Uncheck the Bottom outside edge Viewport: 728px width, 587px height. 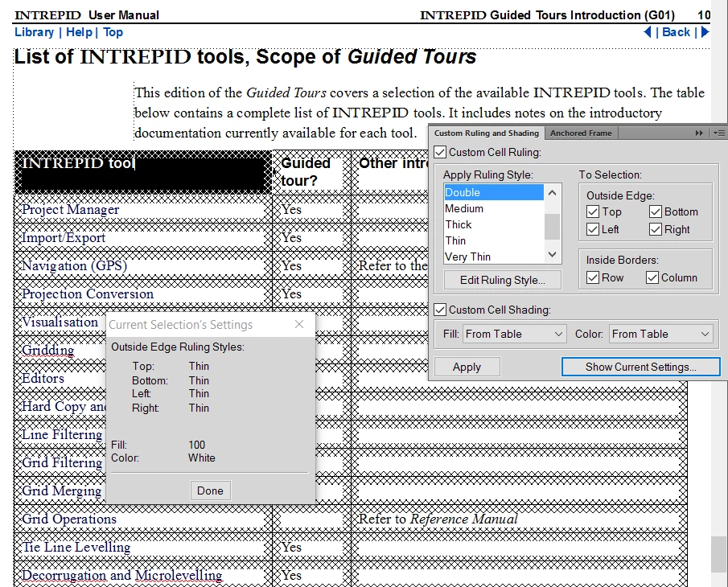(x=655, y=211)
